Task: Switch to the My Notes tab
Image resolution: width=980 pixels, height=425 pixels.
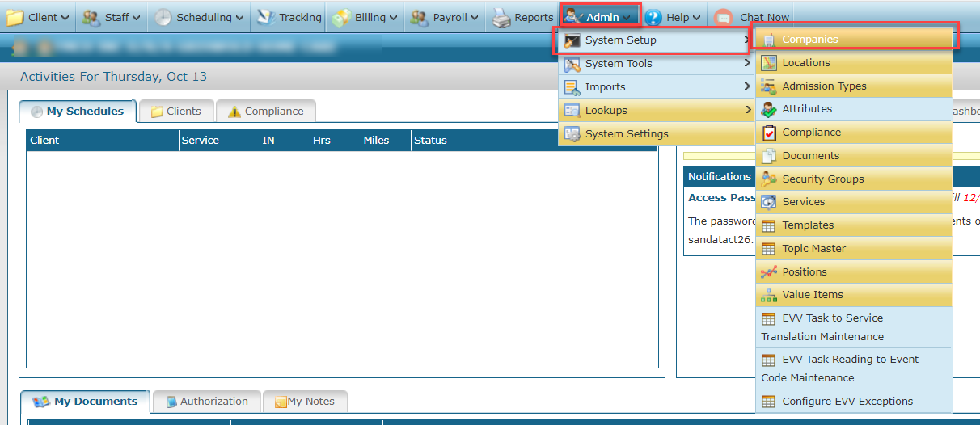Action: point(304,402)
